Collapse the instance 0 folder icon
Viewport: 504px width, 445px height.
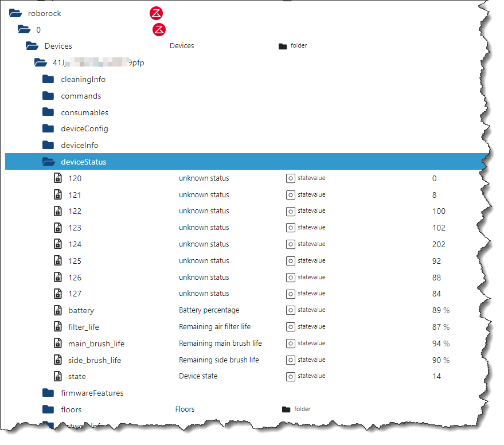[x=24, y=30]
